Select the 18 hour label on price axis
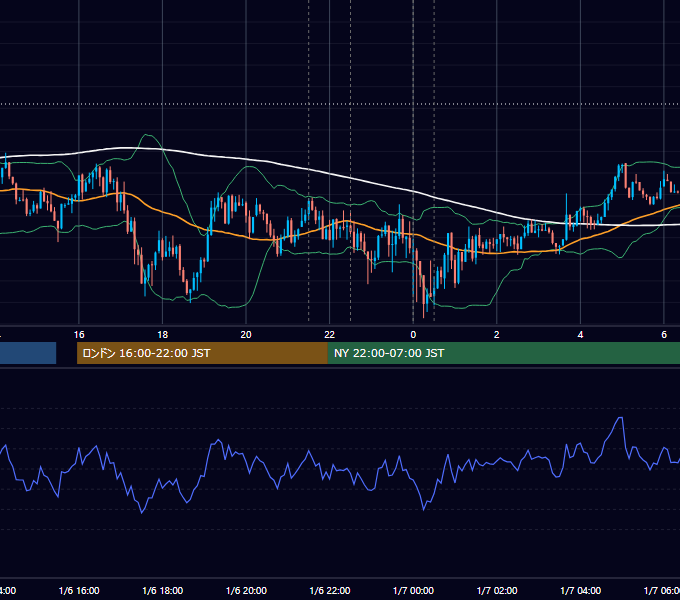 tap(163, 335)
